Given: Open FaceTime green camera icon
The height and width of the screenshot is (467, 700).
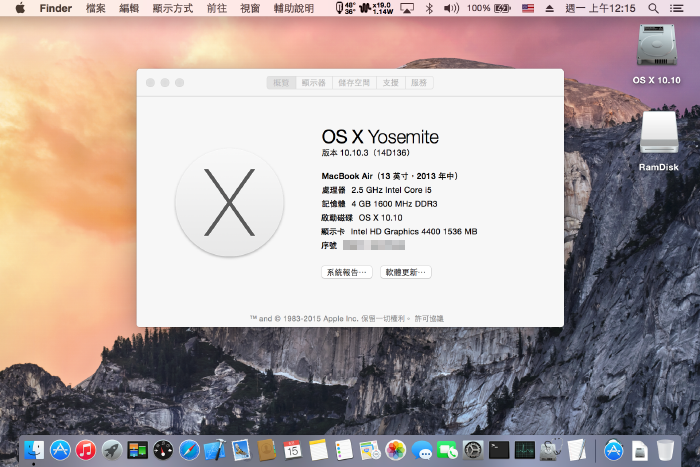Looking at the screenshot, I should (x=447, y=450).
